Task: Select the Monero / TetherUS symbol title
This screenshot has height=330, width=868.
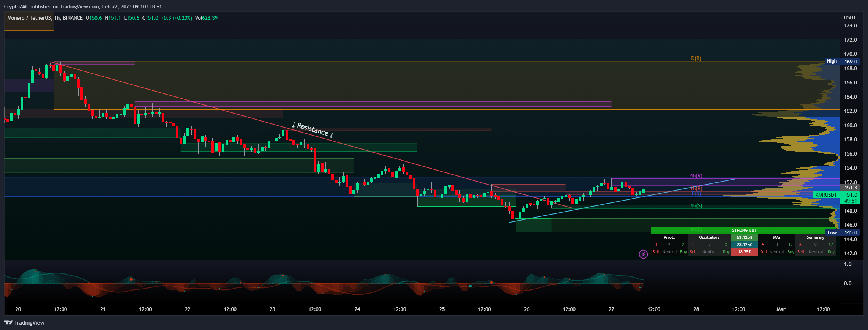Action: (x=29, y=18)
